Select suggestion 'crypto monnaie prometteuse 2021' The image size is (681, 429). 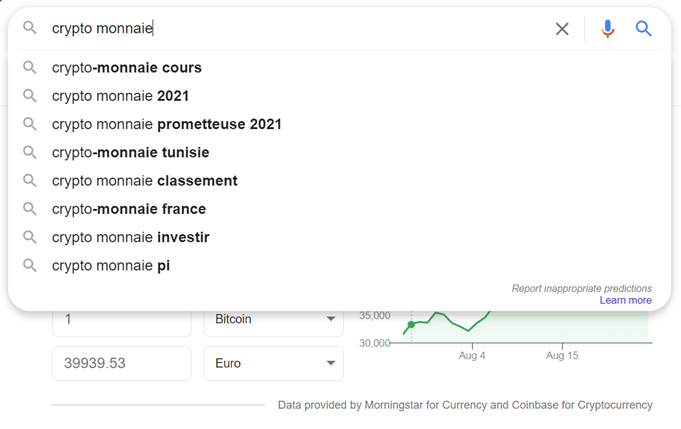(x=167, y=124)
